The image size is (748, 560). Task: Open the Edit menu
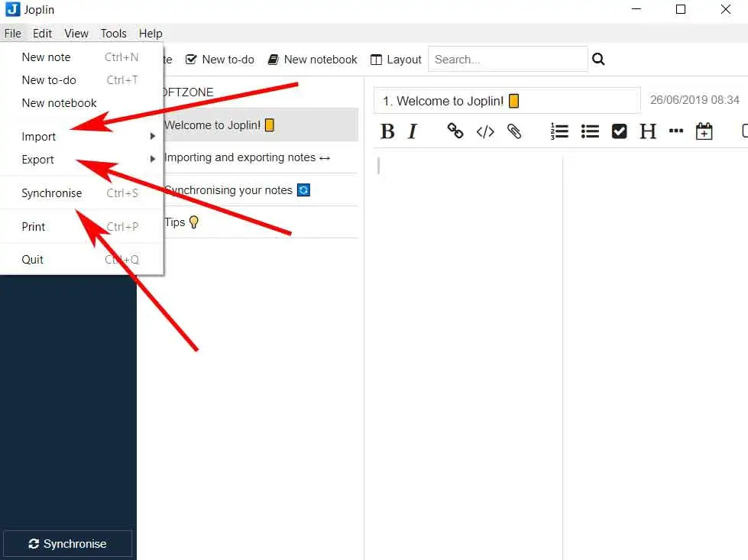point(42,34)
